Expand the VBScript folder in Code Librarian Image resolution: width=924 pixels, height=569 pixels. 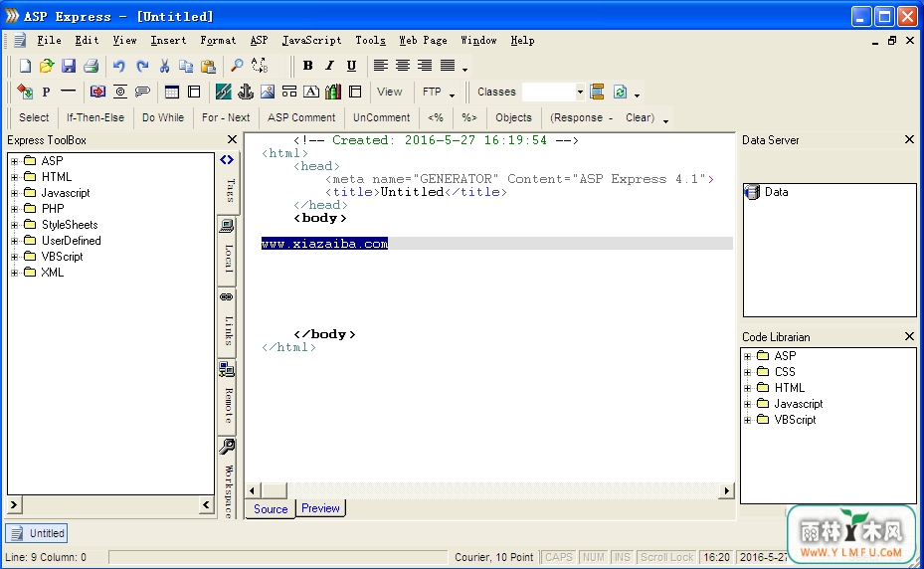coord(747,420)
